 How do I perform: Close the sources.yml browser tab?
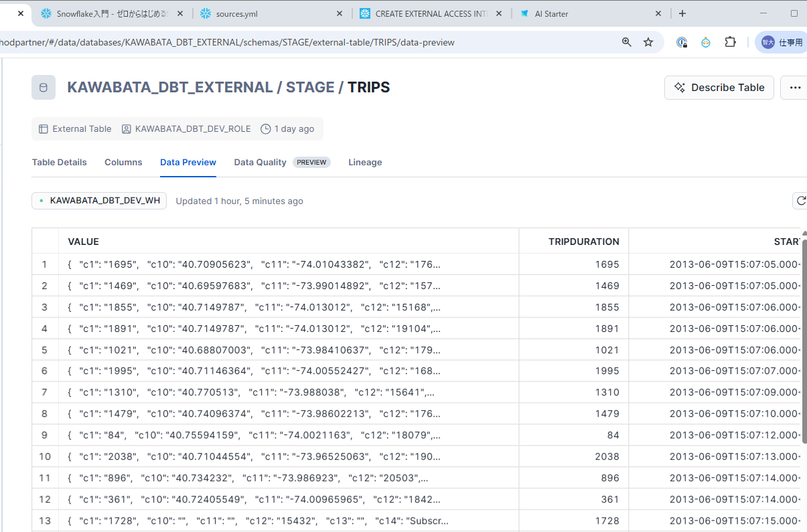coord(340,13)
